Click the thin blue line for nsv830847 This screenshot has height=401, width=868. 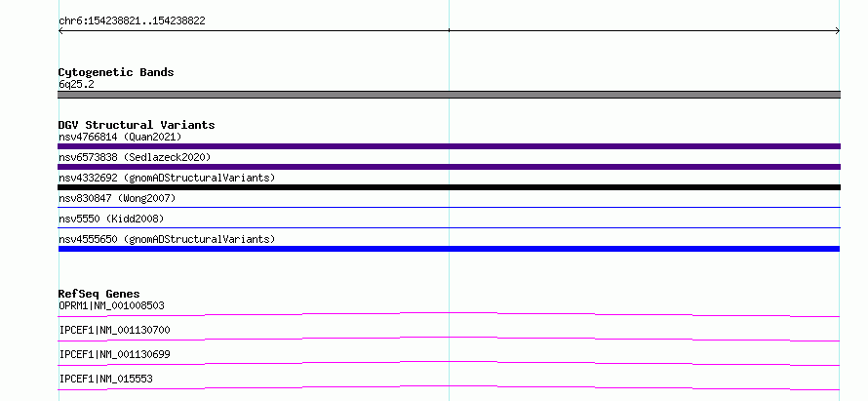(x=449, y=207)
